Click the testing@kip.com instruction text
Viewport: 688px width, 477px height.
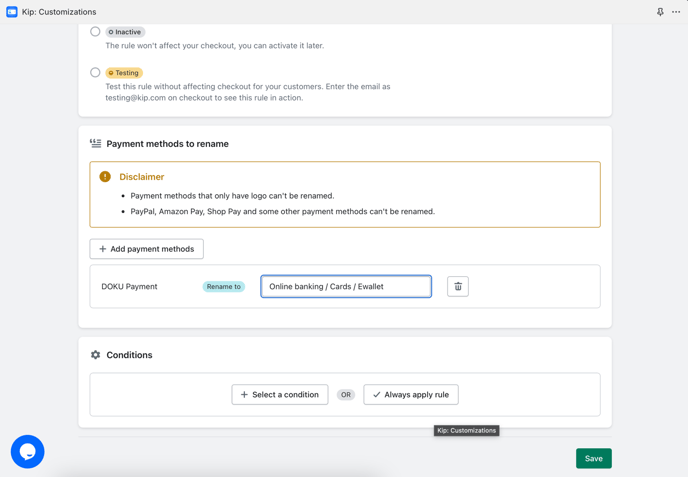tap(247, 92)
